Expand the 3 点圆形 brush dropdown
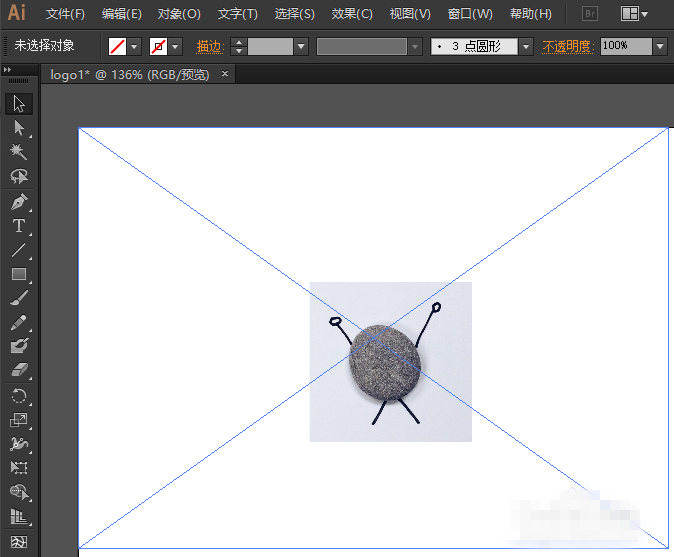 tap(526, 46)
